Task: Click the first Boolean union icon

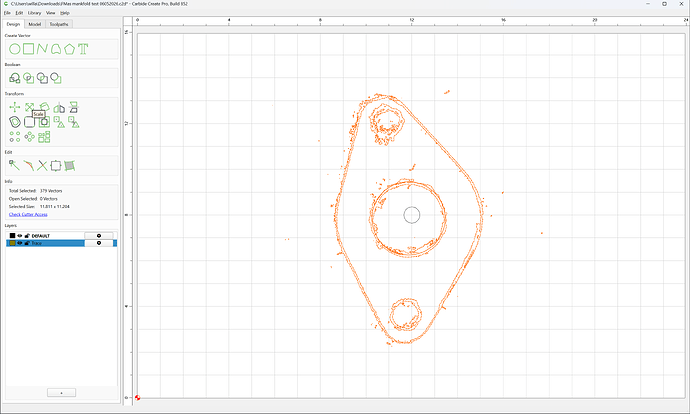Action: point(15,78)
